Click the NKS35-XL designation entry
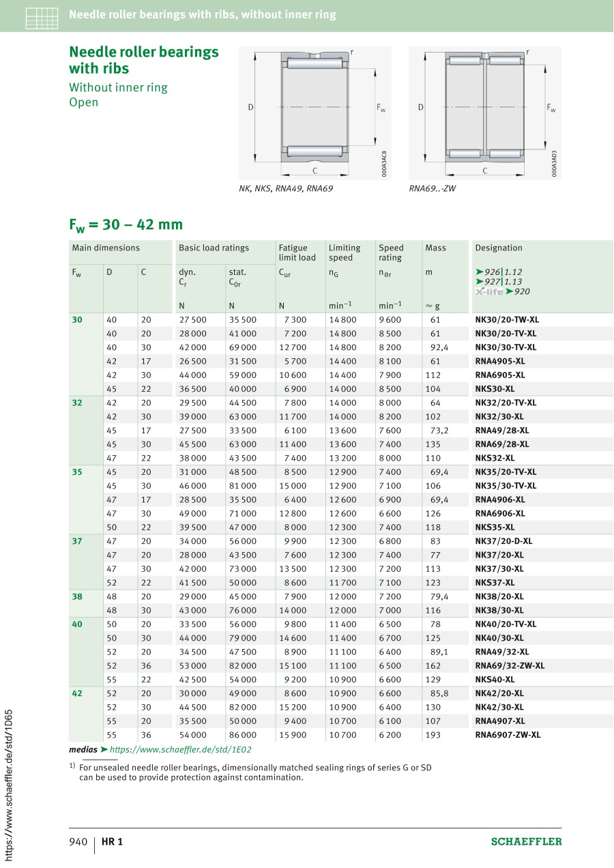Viewport: 614px width, 868px height. pos(495,527)
